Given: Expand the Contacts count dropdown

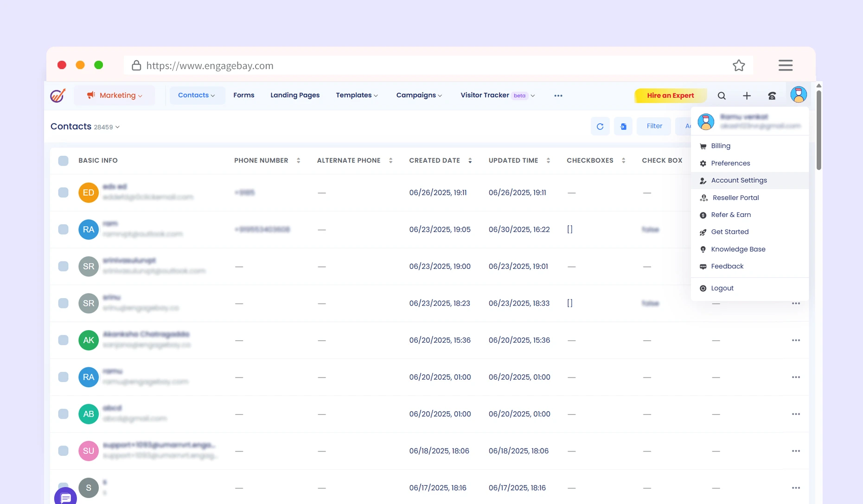Looking at the screenshot, I should point(117,127).
